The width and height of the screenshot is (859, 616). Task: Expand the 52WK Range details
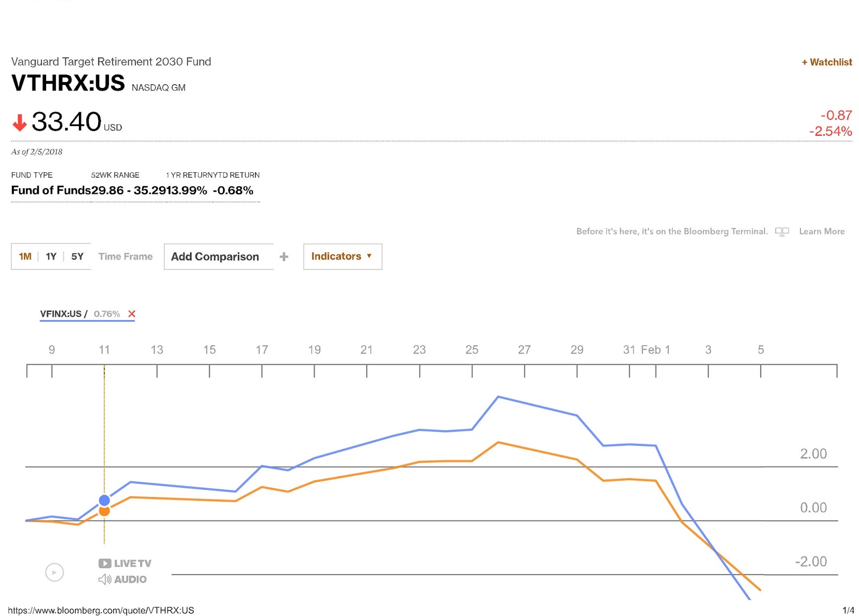[x=115, y=175]
